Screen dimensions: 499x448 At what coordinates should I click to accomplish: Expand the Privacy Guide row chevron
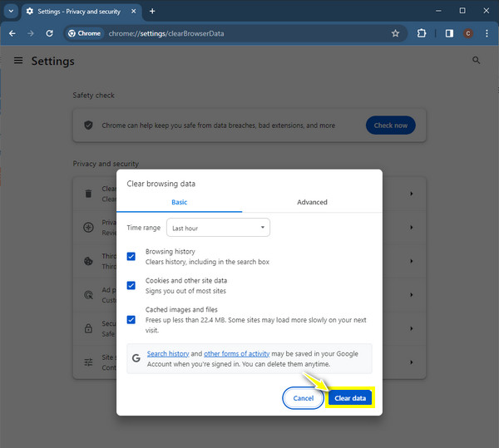(x=412, y=228)
